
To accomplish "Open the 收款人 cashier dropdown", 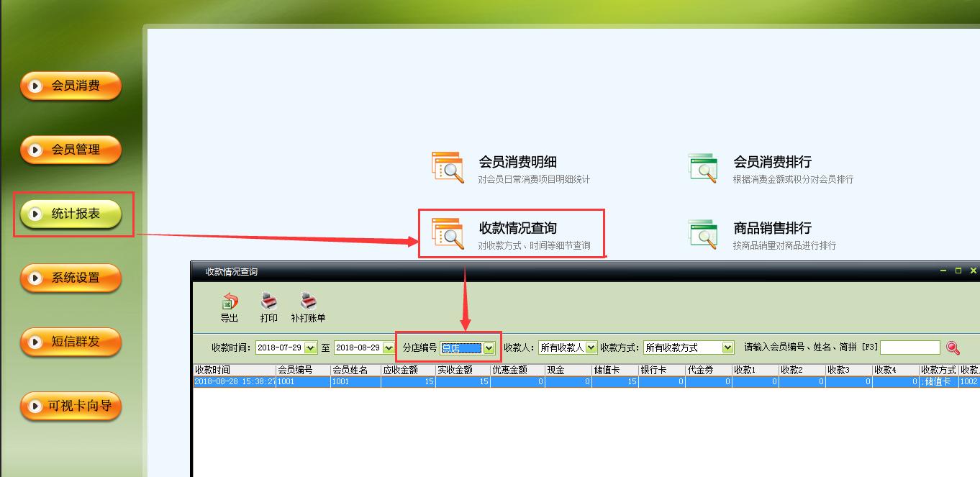I will [591, 348].
